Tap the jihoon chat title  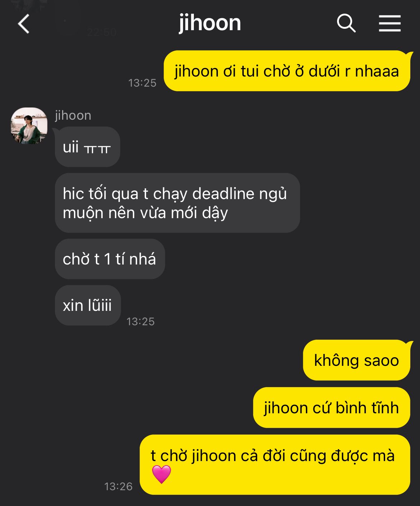(210, 23)
